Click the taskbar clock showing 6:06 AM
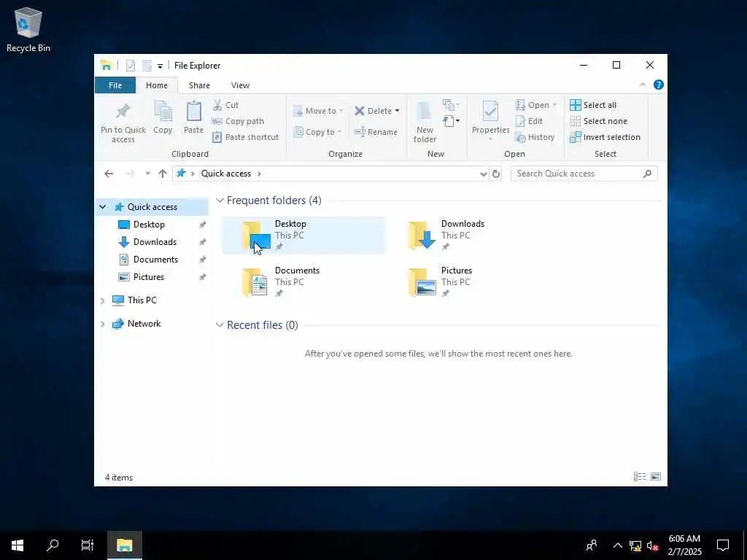 point(684,545)
